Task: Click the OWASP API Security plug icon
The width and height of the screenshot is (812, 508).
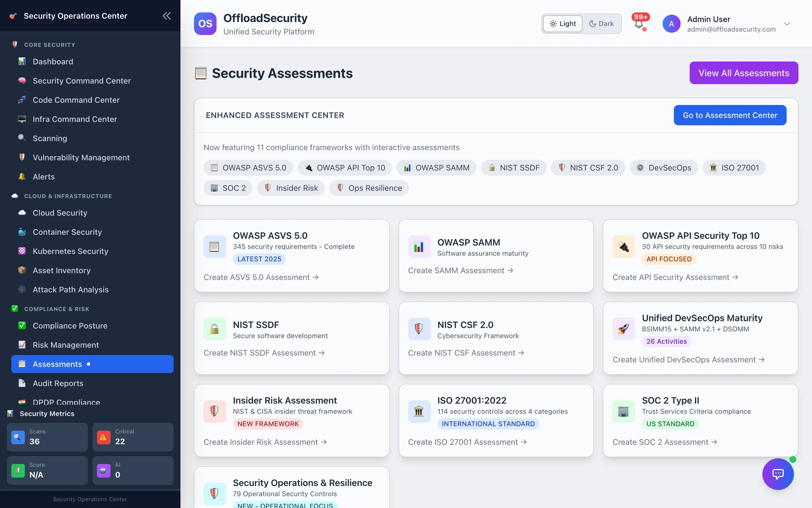Action: pyautogui.click(x=624, y=246)
